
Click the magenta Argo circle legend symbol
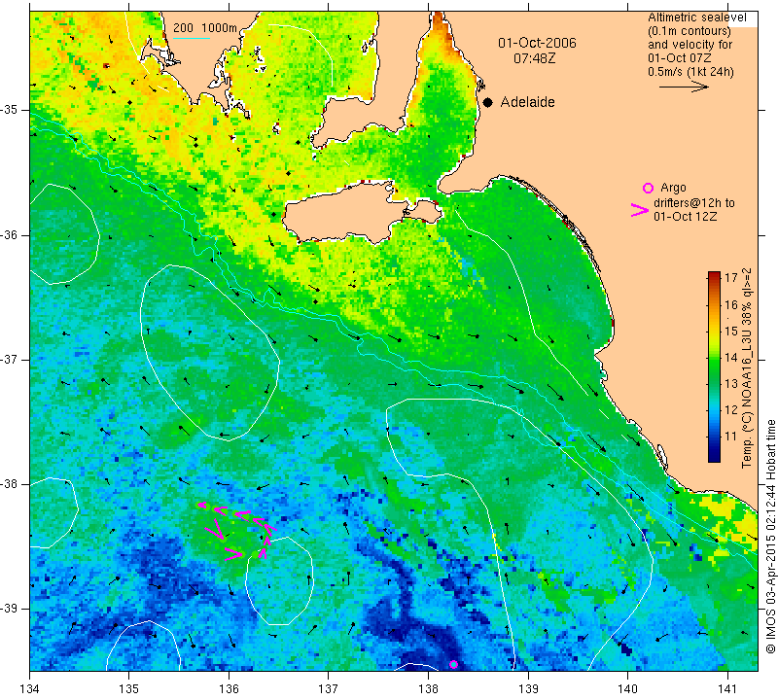tap(648, 188)
